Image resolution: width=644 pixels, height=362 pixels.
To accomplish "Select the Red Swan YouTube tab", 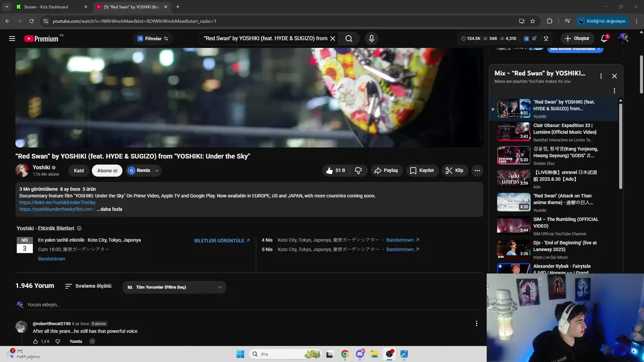I will (x=131, y=7).
